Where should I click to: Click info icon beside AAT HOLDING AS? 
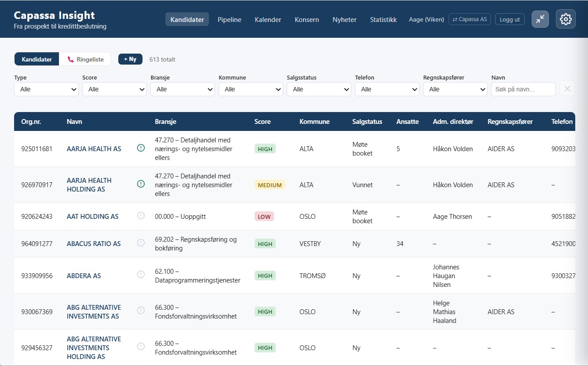(141, 215)
